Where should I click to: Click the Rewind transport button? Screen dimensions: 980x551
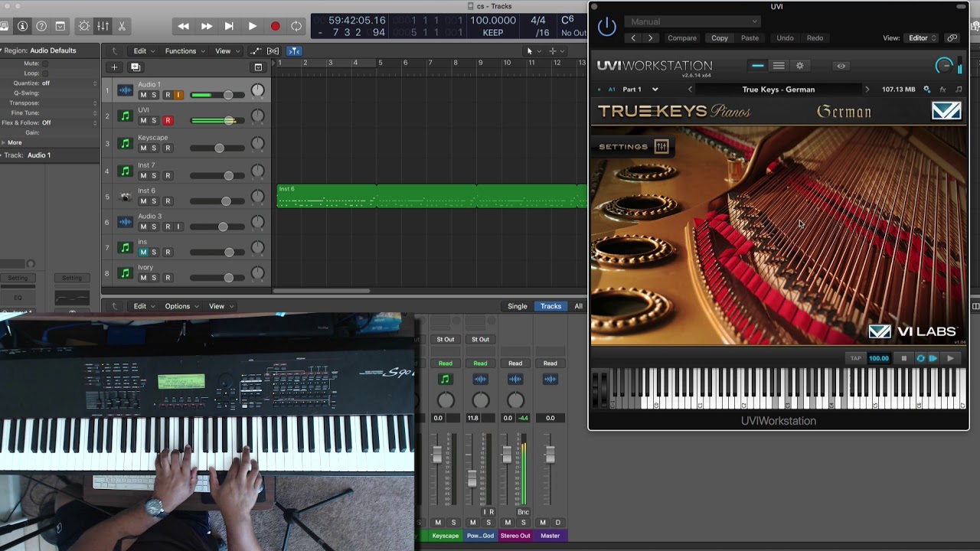(184, 26)
